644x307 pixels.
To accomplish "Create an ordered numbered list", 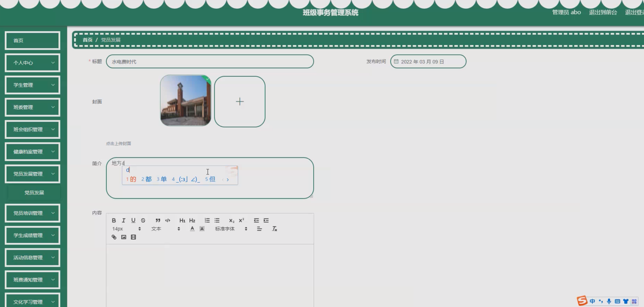I will pos(207,220).
